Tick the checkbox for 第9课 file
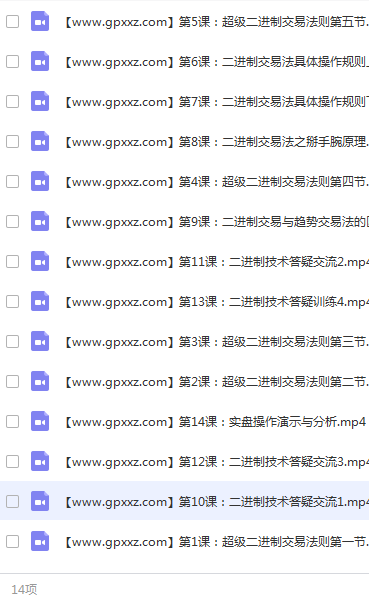Image resolution: width=369 pixels, height=596 pixels. 13,222
